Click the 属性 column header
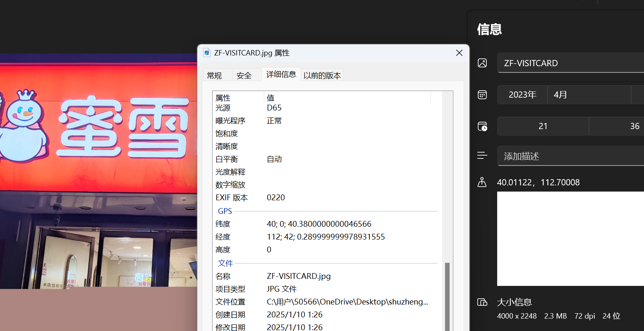Screen dimensions: 644x331 [x=238, y=98]
